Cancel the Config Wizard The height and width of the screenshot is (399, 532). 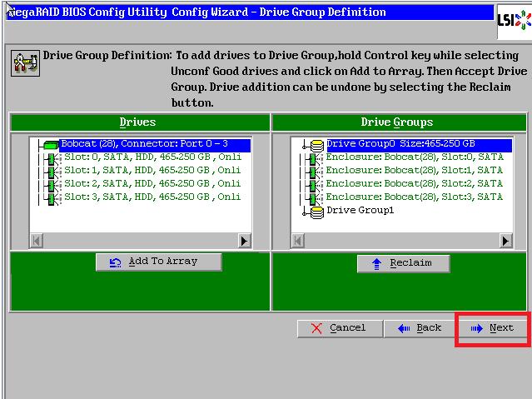[x=340, y=328]
